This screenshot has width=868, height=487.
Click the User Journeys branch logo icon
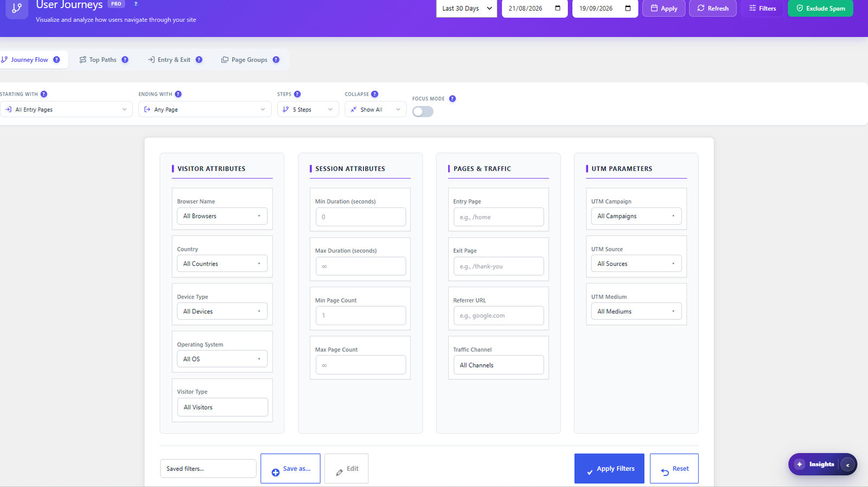pos(17,8)
